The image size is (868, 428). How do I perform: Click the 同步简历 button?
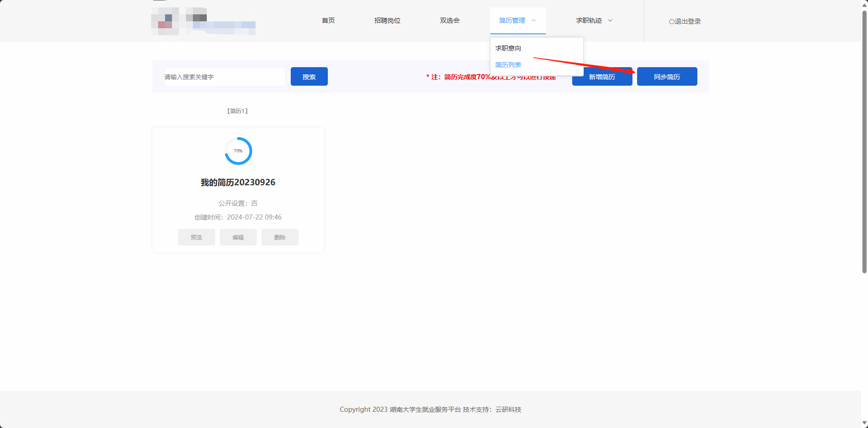click(x=667, y=77)
